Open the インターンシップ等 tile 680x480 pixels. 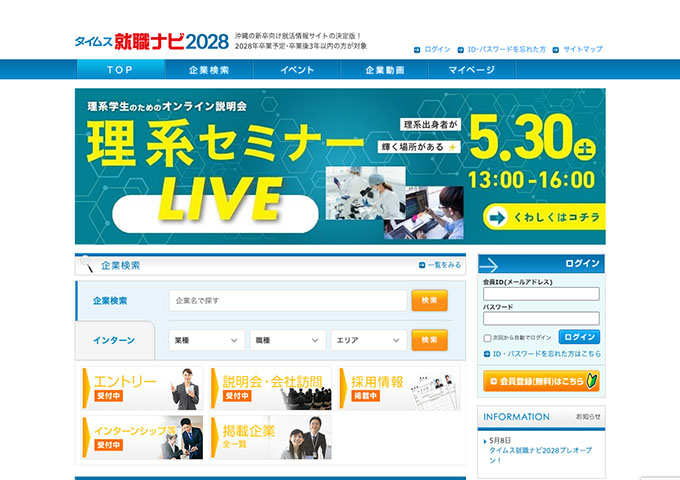point(142,438)
